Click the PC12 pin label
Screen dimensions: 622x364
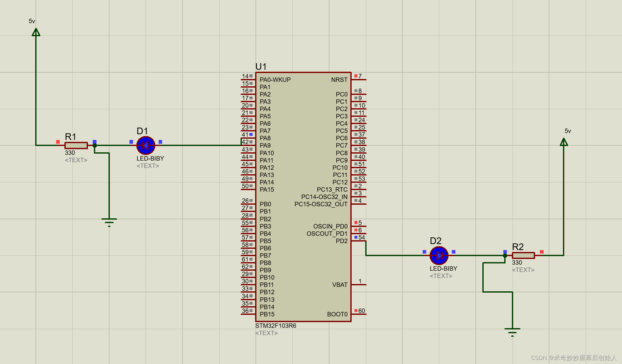pos(340,182)
